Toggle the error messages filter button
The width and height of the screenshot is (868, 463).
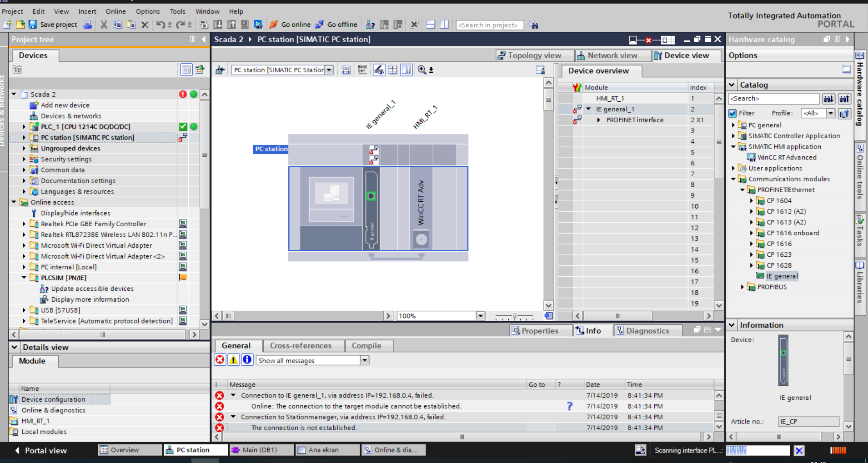click(x=220, y=360)
